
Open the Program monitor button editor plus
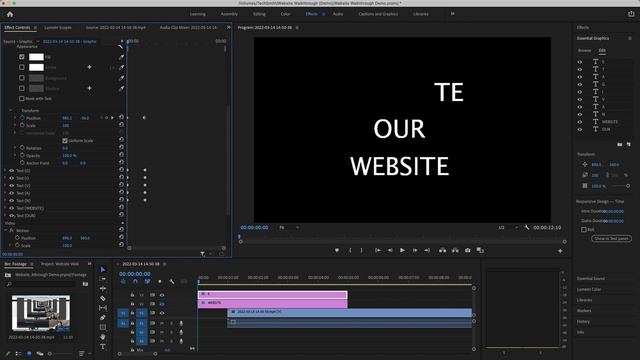pyautogui.click(x=560, y=251)
